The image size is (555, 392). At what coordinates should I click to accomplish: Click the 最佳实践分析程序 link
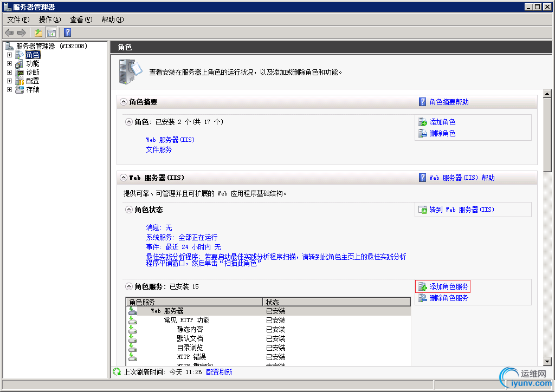[276, 260]
